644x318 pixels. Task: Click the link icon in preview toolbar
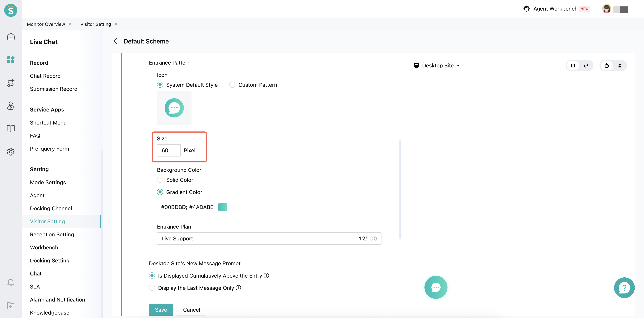point(586,66)
